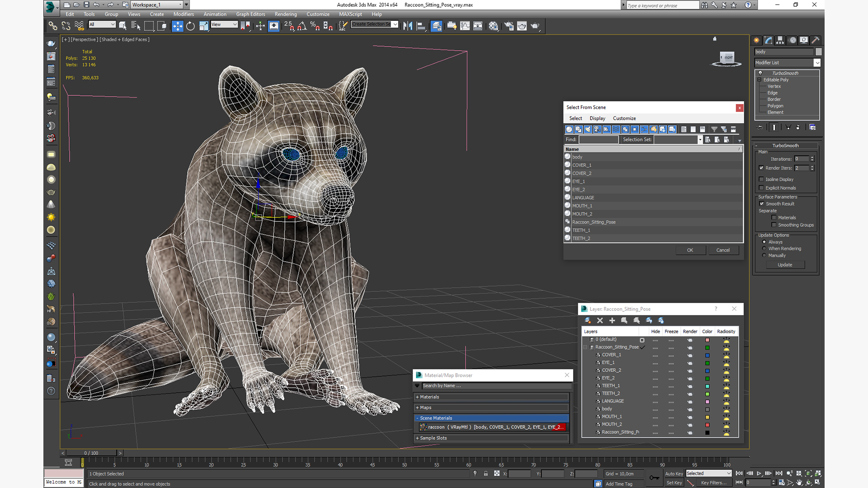
Task: Enable Isoline Display checkbox
Action: coord(762,179)
